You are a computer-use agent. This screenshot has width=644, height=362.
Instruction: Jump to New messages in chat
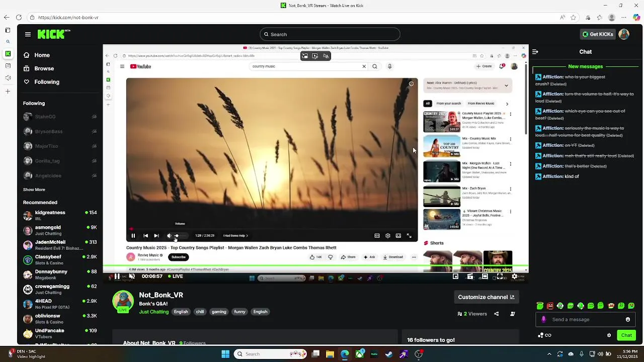click(x=585, y=66)
